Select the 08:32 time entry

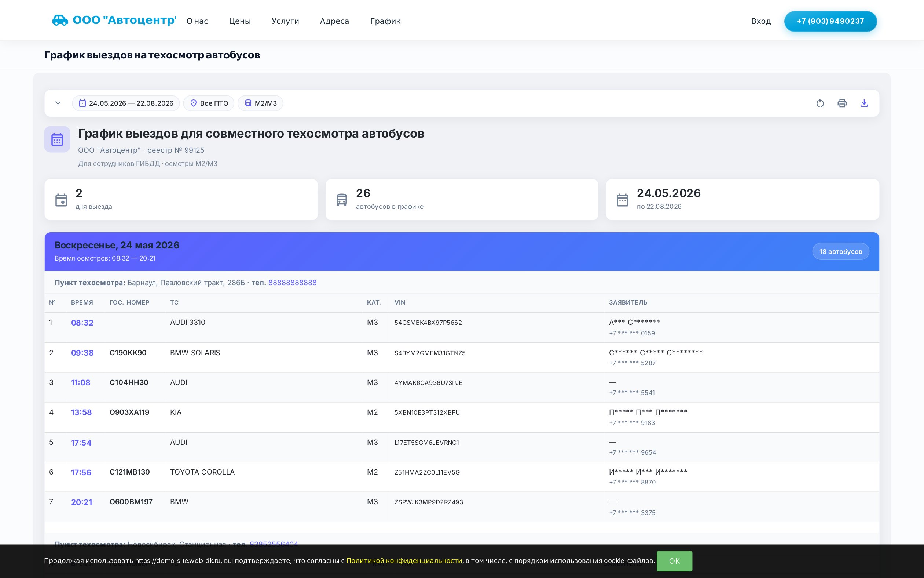(82, 323)
